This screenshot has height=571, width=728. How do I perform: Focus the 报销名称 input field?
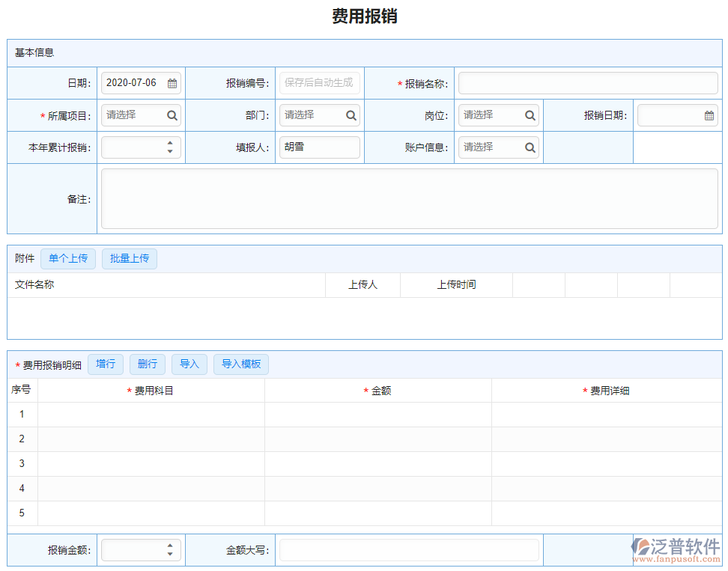point(588,83)
